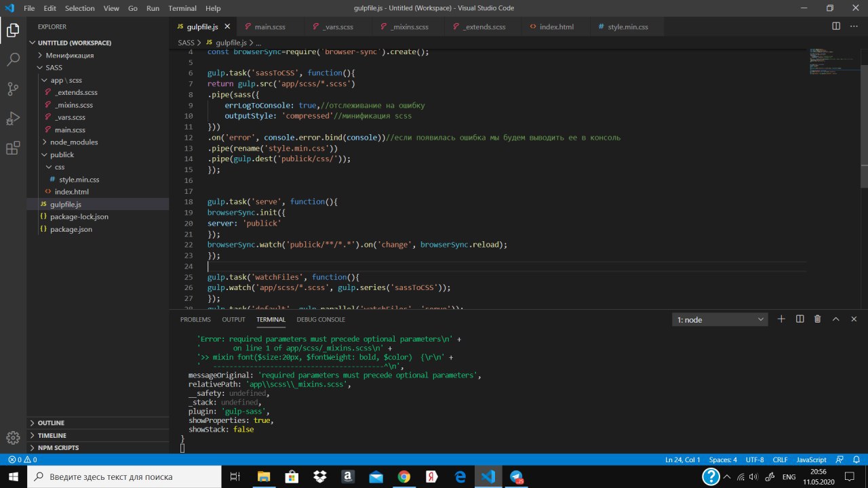This screenshot has height=488, width=868.
Task: Open _extends.scss in the explorer
Action: 98,92
